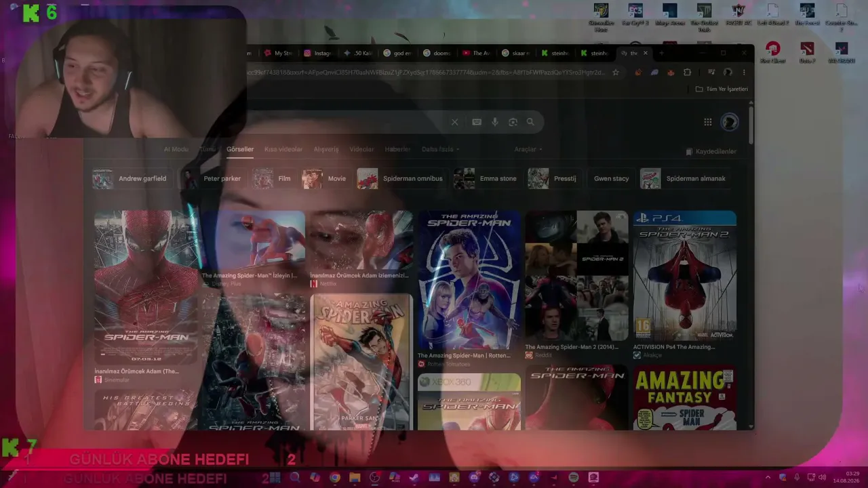The height and width of the screenshot is (488, 868).
Task: Show hidden system tray icons chevron
Action: (768, 478)
